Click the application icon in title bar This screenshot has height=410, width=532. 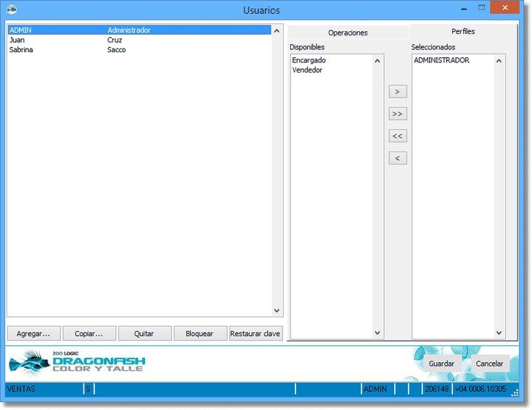(x=12, y=10)
